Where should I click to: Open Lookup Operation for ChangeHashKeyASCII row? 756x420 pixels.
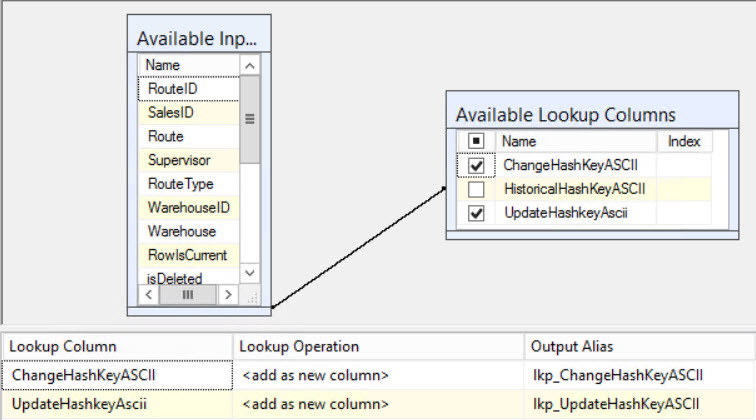pos(378,375)
